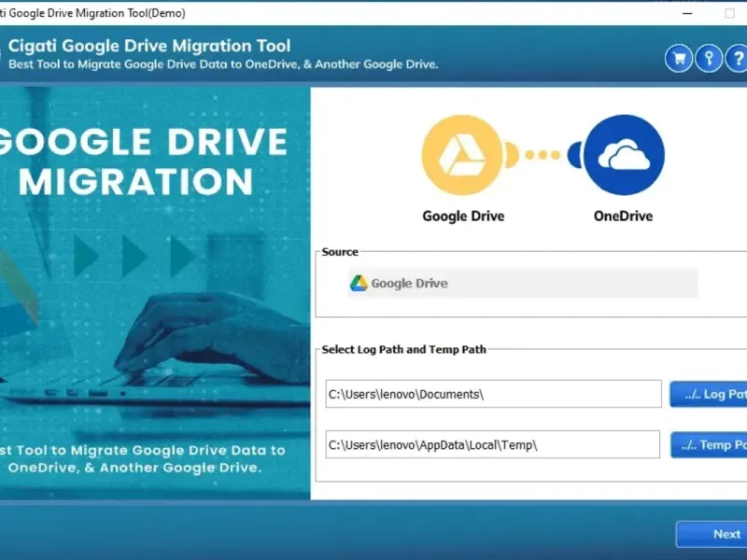Open the key activation icon
The image size is (747, 560).
709,59
